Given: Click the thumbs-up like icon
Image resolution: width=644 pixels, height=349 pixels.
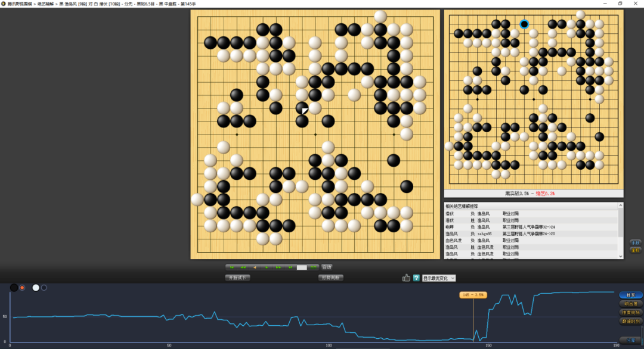Looking at the screenshot, I should click(407, 278).
